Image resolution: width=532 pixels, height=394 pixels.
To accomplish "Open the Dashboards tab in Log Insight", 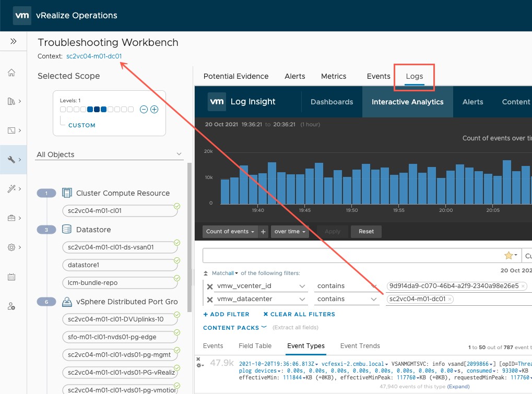I will point(332,102).
